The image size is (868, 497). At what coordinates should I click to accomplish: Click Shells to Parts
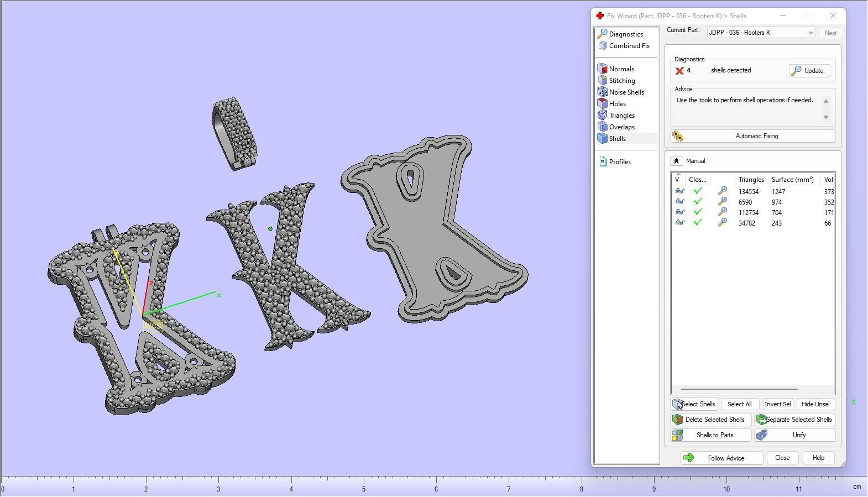(x=711, y=435)
